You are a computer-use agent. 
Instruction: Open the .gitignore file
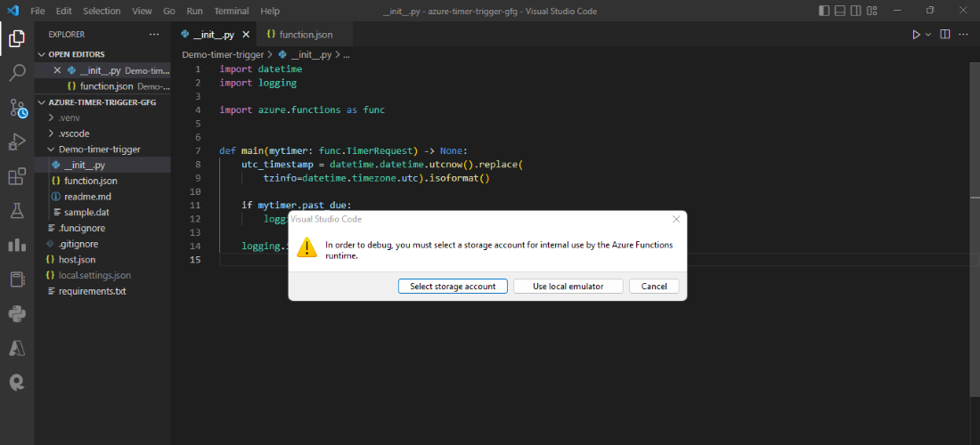point(102,244)
